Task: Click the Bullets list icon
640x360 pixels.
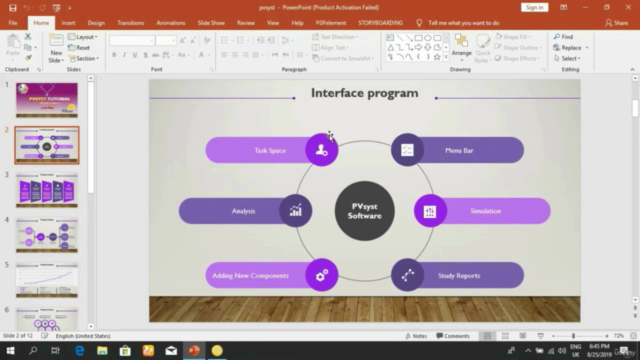Action: click(x=224, y=40)
